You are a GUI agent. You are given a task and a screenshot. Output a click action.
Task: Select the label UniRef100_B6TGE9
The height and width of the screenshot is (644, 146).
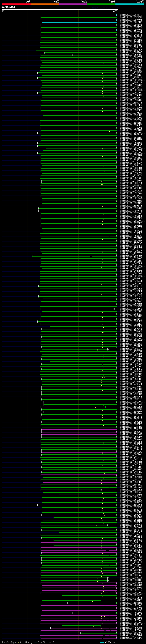(x=131, y=105)
